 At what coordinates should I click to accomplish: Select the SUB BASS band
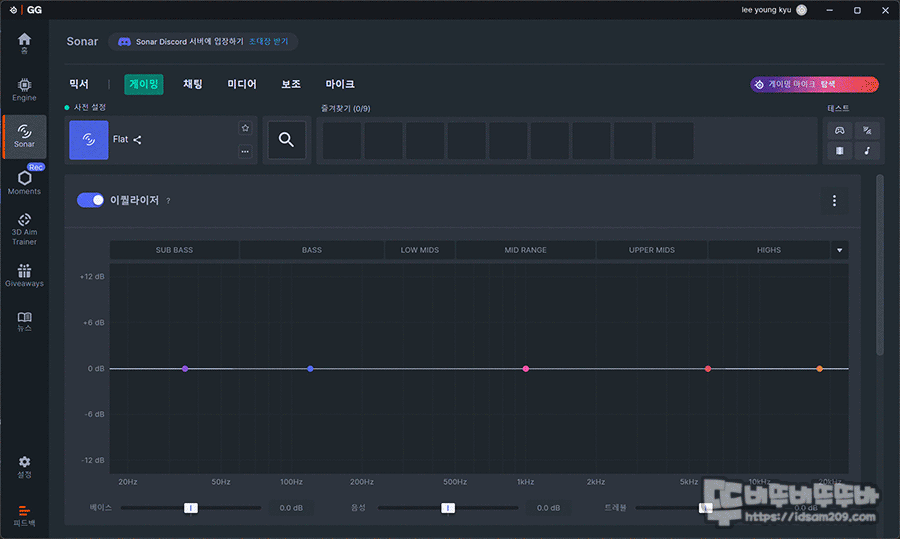click(x=174, y=250)
